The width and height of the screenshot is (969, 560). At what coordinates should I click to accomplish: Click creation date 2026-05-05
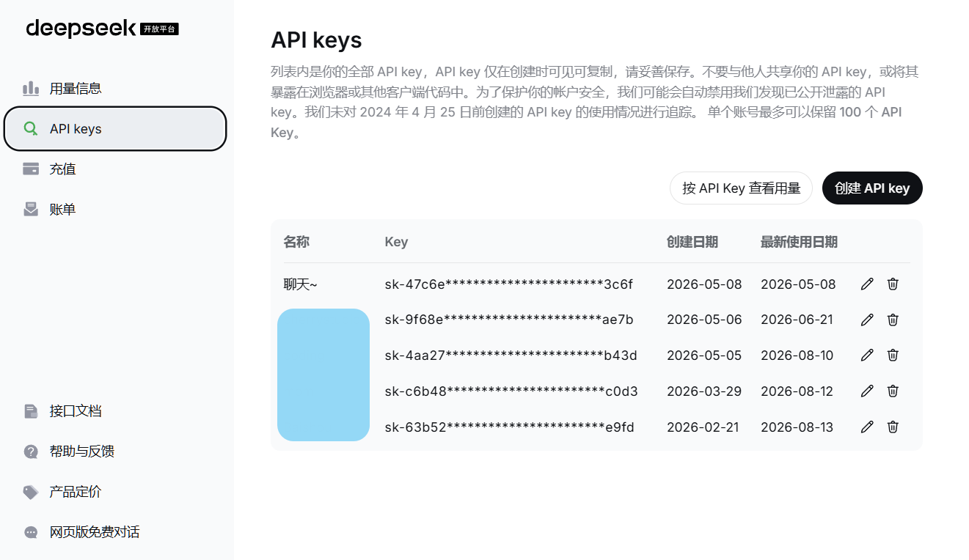point(704,355)
